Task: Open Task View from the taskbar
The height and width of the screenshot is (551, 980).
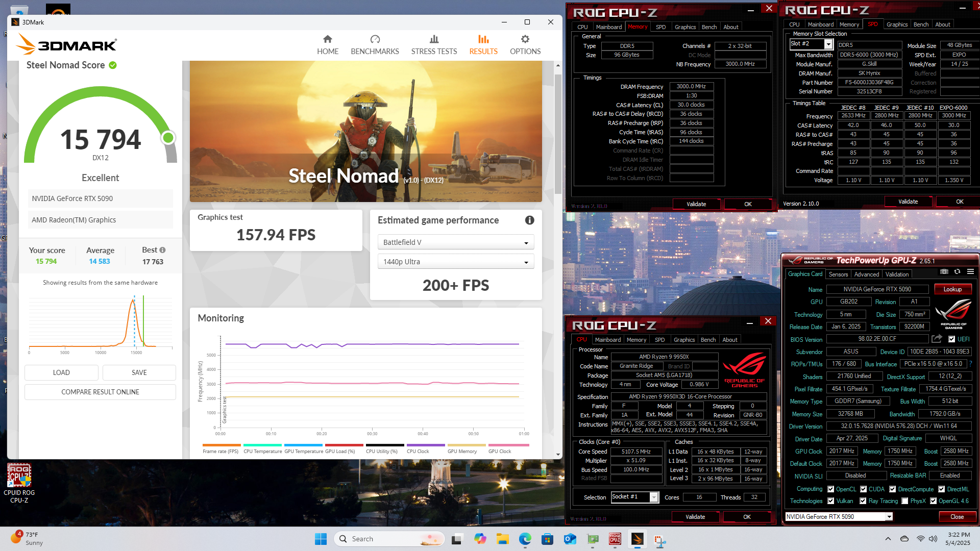Action: (x=457, y=539)
